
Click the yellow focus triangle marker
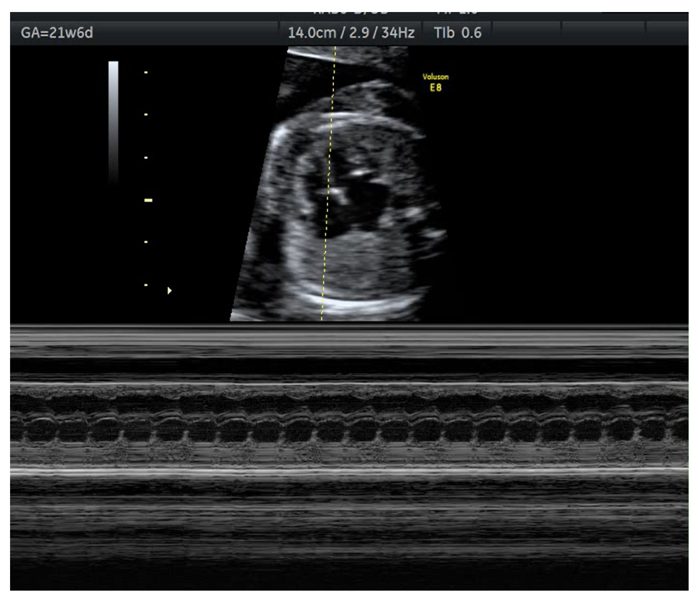[169, 290]
